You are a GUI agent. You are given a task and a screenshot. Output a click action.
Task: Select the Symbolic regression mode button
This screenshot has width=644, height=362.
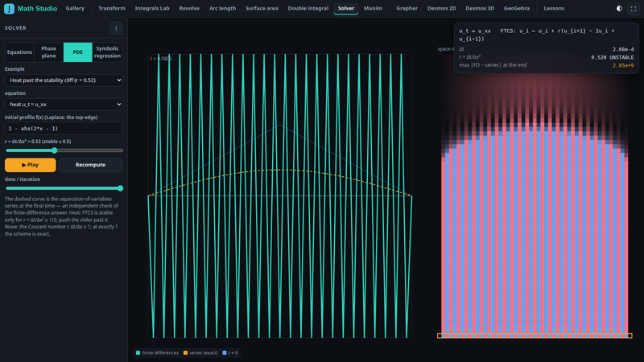coord(107,52)
